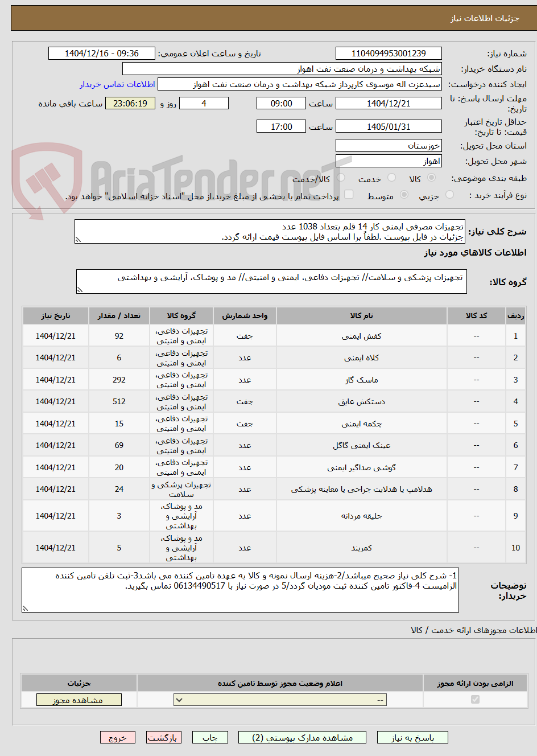Select the عینک ایمنی گاگل row name
This screenshot has height=756, width=537.
point(361,445)
